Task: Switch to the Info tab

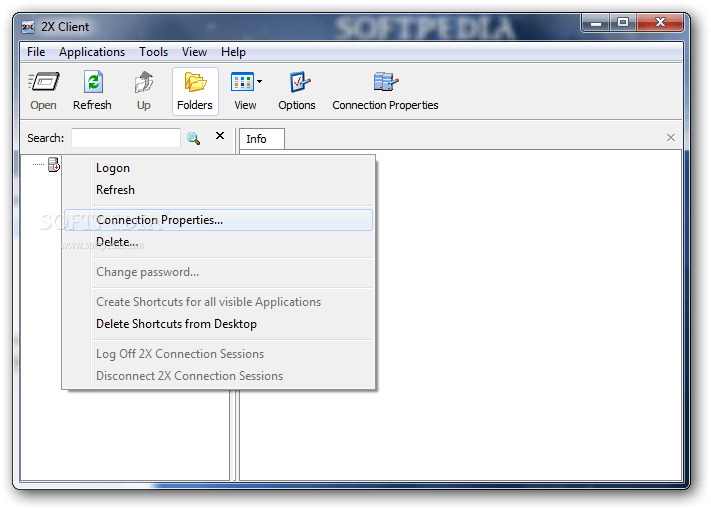Action: [262, 139]
